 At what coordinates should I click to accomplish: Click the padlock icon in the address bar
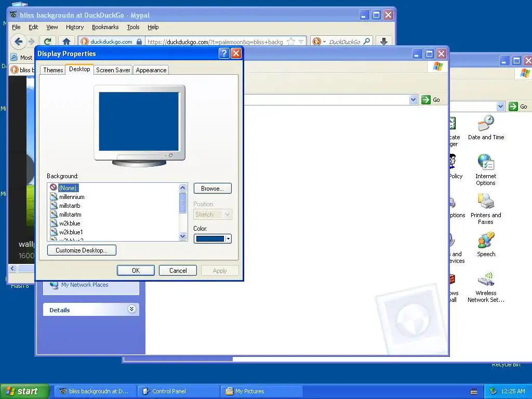(x=139, y=42)
